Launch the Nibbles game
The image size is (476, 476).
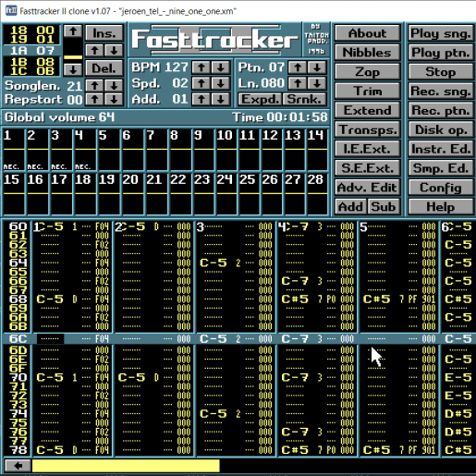[367, 53]
